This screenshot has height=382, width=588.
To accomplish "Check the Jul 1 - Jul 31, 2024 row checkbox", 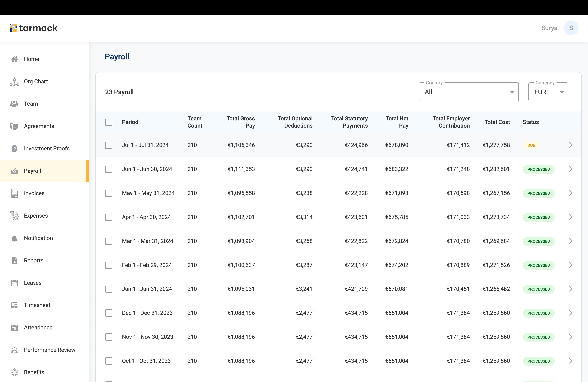I will pyautogui.click(x=109, y=145).
